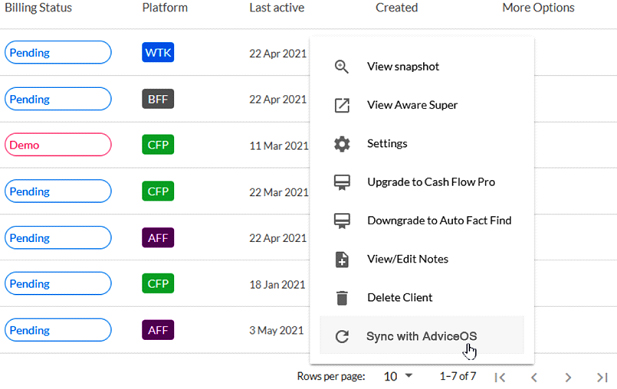
Task: Jump to the last page of results
Action: (602, 377)
